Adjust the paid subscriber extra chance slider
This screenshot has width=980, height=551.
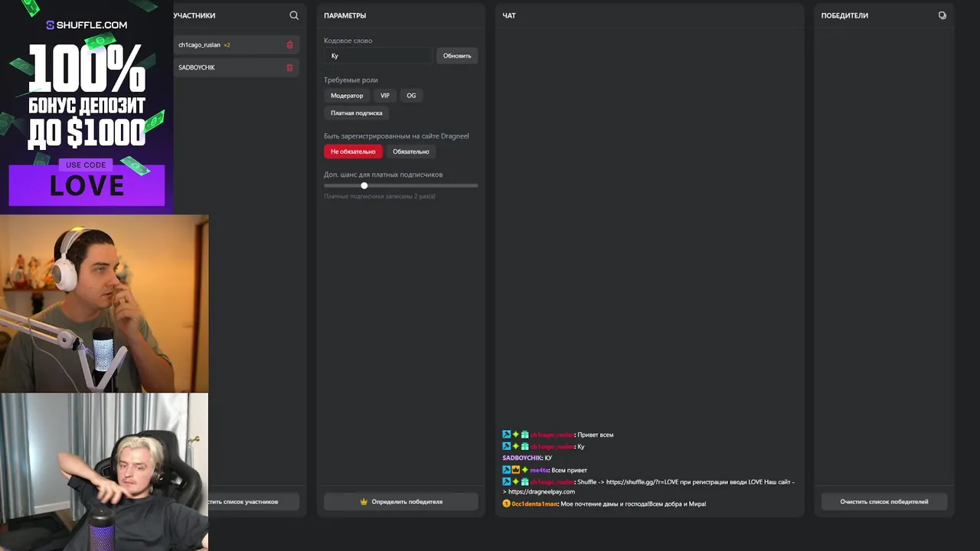tap(400, 185)
